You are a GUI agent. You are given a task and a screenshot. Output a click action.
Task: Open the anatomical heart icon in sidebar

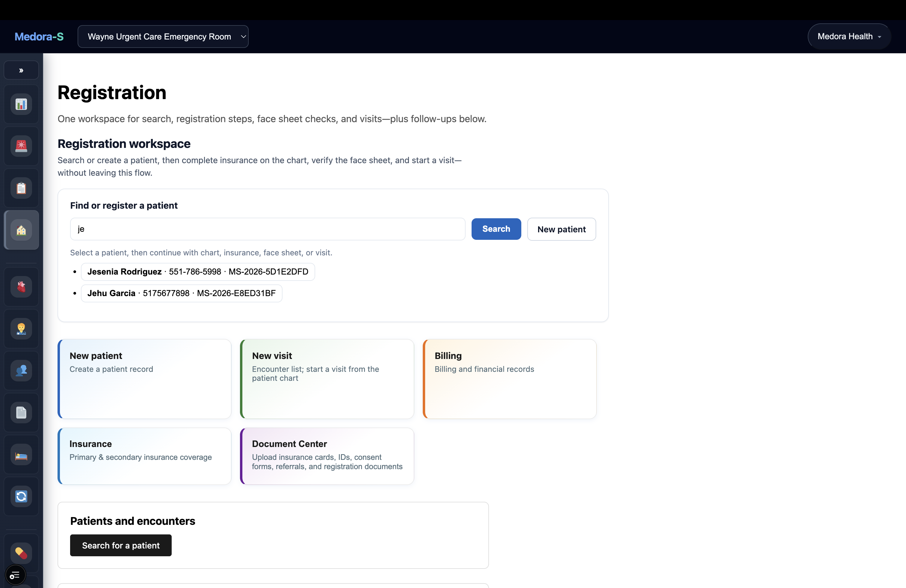pos(21,287)
